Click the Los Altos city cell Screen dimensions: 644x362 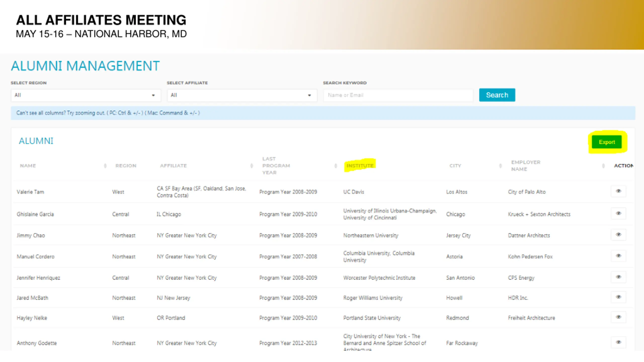coord(457,192)
